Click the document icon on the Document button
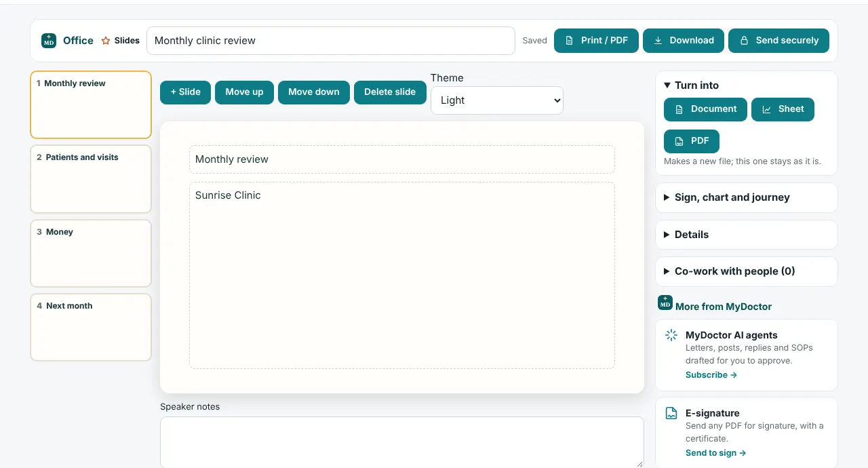 pos(679,109)
